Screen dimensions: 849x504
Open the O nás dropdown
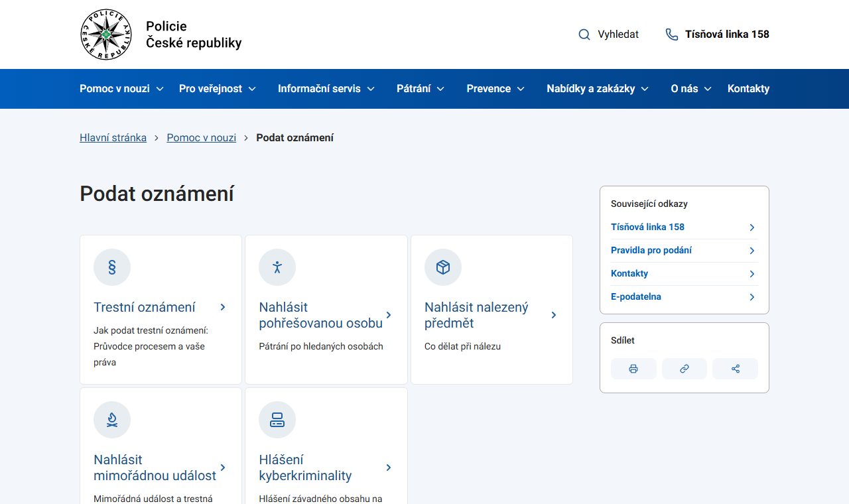(691, 89)
